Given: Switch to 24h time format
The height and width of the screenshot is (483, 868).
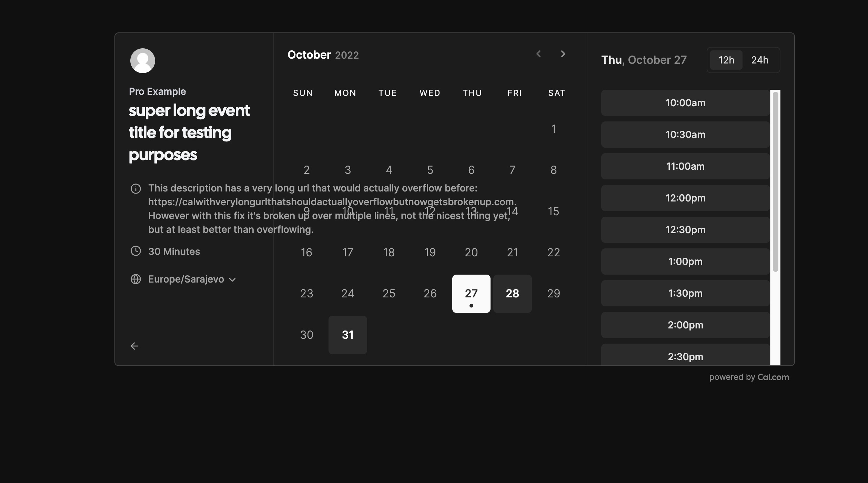Looking at the screenshot, I should 760,60.
